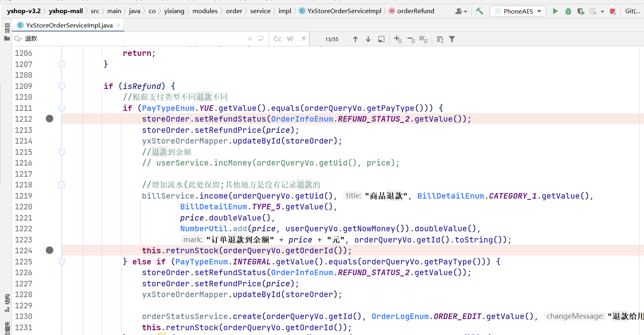Viewport: 644px width, 335px height.
Task: Clear the search field text
Action: [250, 39]
